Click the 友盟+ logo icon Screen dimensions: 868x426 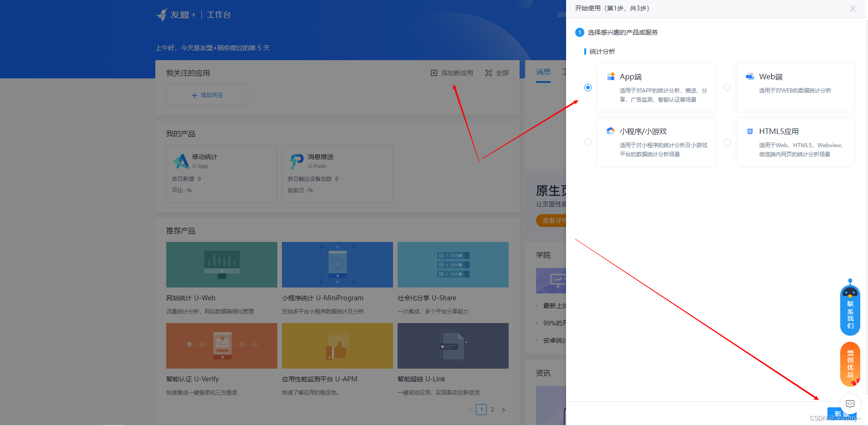(x=162, y=15)
